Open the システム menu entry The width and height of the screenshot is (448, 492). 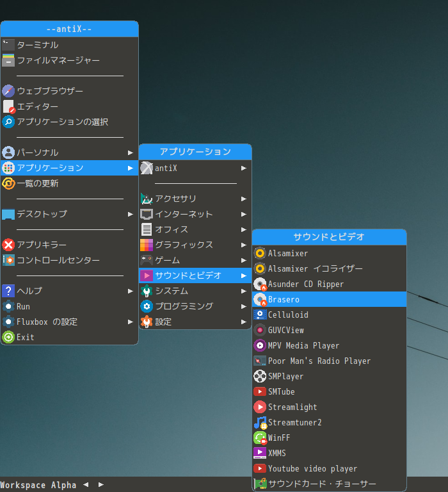click(195, 291)
